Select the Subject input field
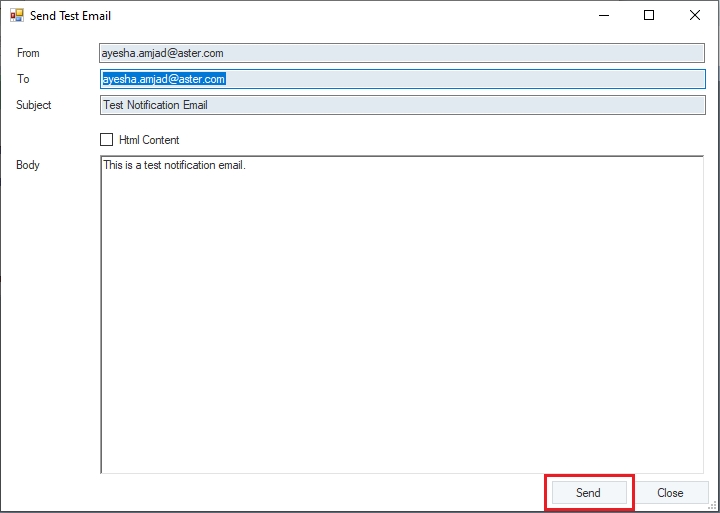This screenshot has height=513, width=720. [x=402, y=105]
